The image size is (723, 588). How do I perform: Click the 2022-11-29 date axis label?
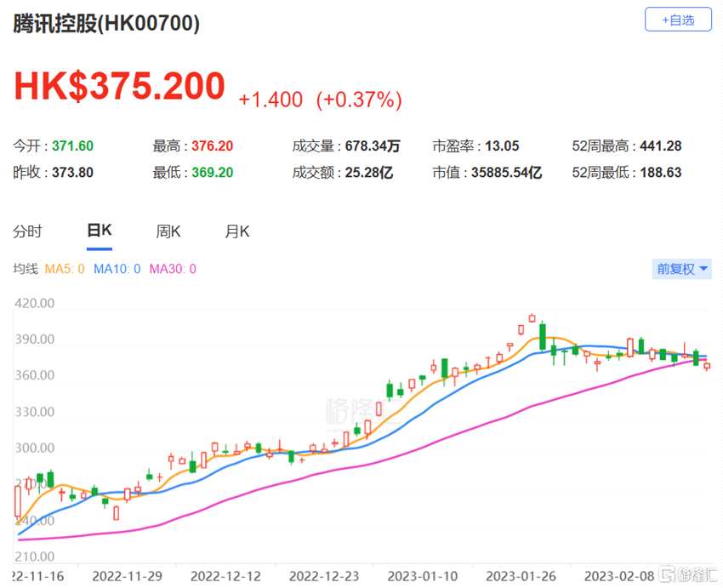pyautogui.click(x=128, y=576)
